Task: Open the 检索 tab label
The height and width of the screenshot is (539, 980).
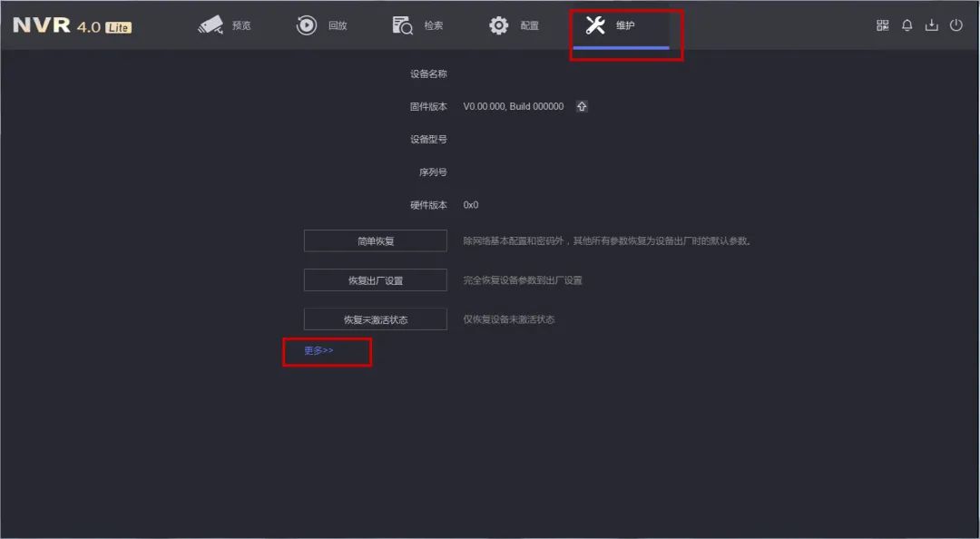Action: (x=434, y=25)
